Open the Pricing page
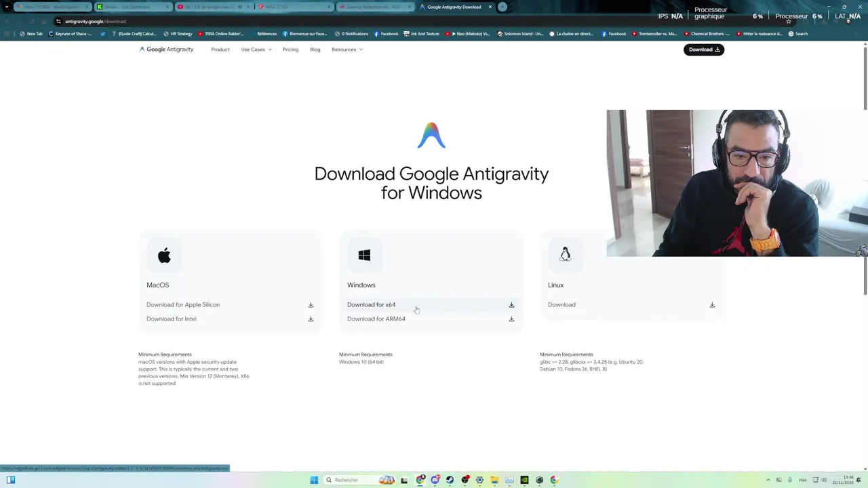868x488 pixels. pyautogui.click(x=290, y=49)
